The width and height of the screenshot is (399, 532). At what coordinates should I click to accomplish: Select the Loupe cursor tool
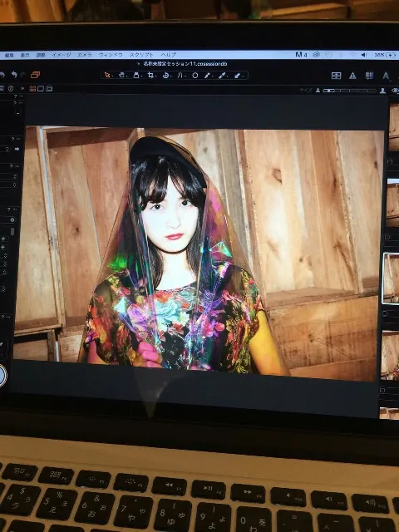coord(136,75)
